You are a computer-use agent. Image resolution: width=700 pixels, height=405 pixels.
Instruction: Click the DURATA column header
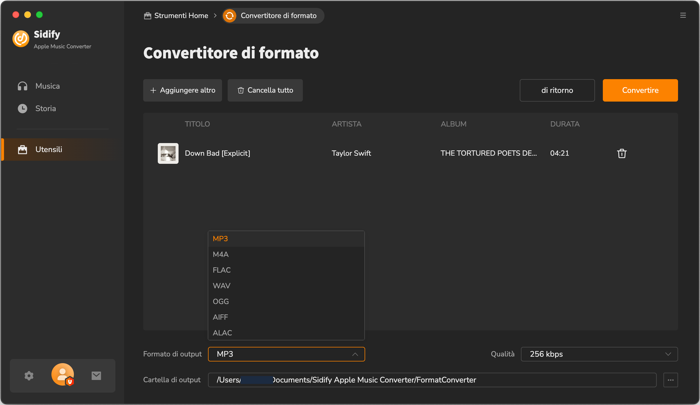click(x=565, y=124)
